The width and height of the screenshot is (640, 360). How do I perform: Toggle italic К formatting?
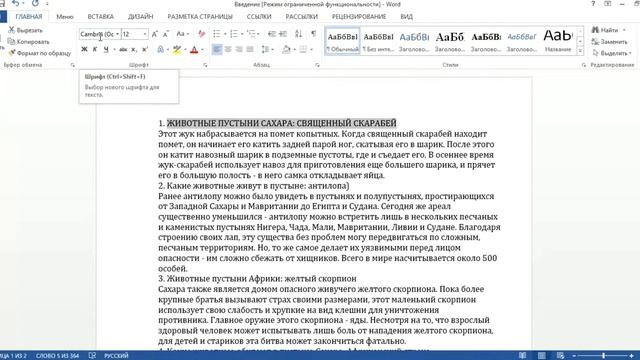pyautogui.click(x=95, y=49)
